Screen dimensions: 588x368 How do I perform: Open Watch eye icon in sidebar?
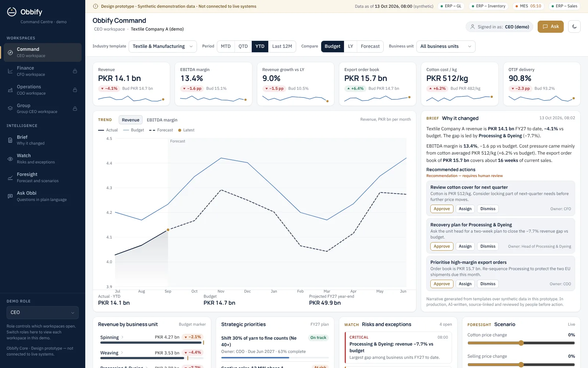tap(10, 159)
